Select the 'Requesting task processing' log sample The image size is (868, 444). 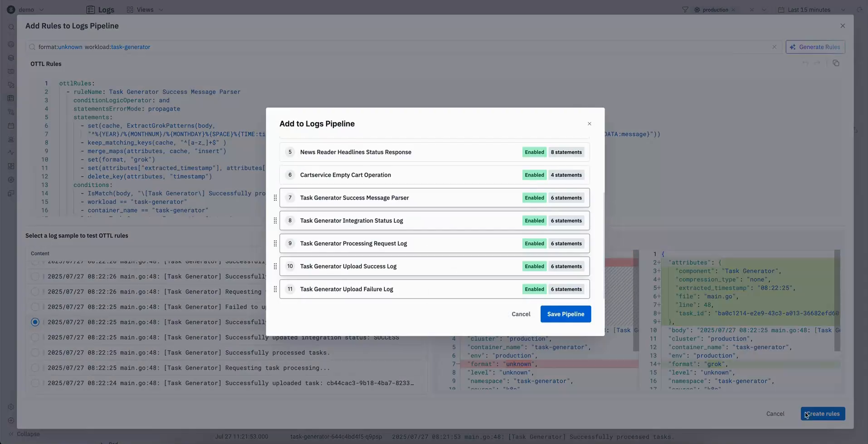35,367
